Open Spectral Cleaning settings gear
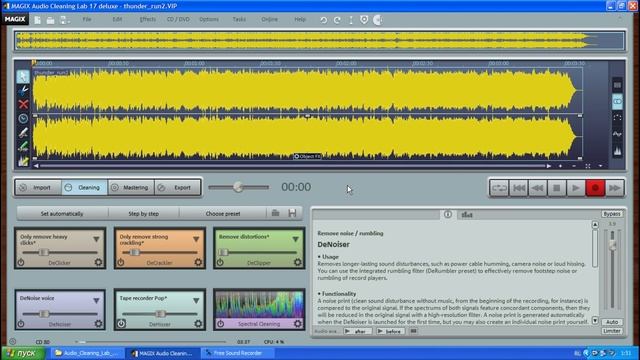This screenshot has height=360, width=640. (x=298, y=324)
